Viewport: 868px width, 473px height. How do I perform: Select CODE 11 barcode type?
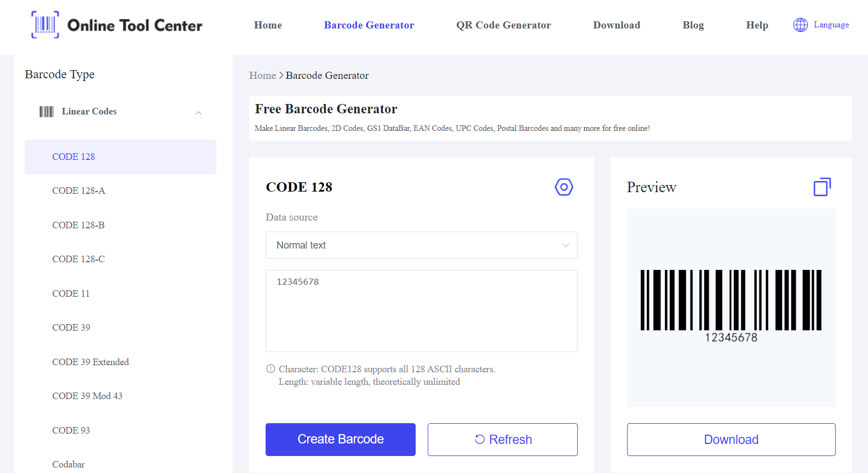pos(120,293)
